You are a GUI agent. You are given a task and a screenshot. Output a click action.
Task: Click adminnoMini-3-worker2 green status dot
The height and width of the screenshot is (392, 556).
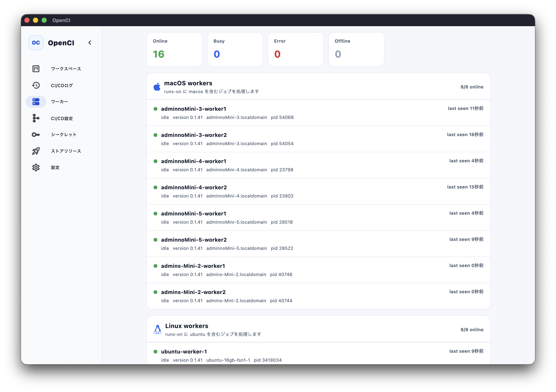(x=155, y=135)
